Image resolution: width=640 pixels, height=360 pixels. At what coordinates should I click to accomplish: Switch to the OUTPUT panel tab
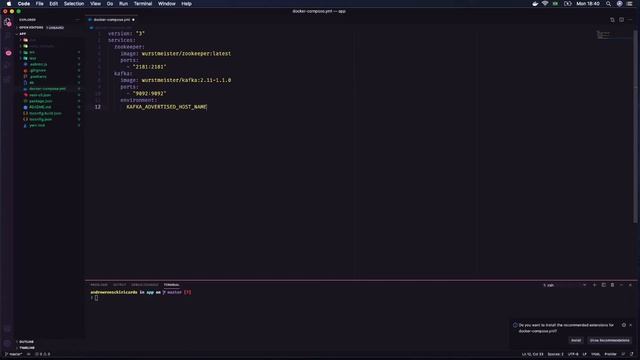pyautogui.click(x=120, y=285)
